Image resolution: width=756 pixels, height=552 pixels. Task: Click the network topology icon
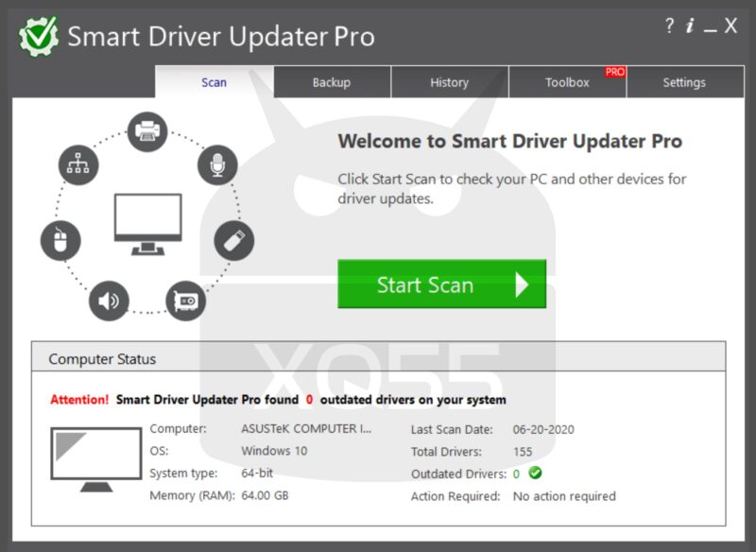(x=76, y=165)
